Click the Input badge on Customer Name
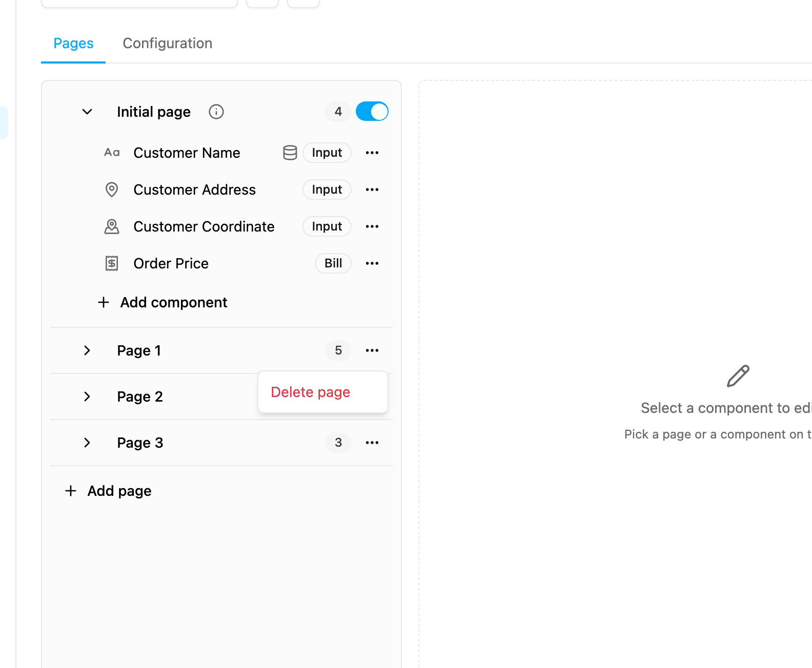812x668 pixels. (327, 153)
